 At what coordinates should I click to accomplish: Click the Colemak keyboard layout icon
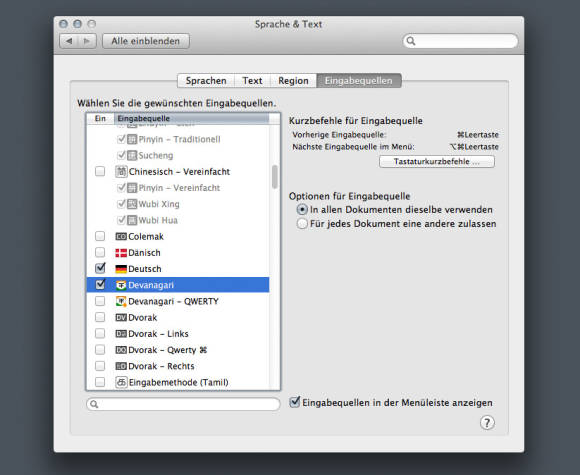[121, 237]
